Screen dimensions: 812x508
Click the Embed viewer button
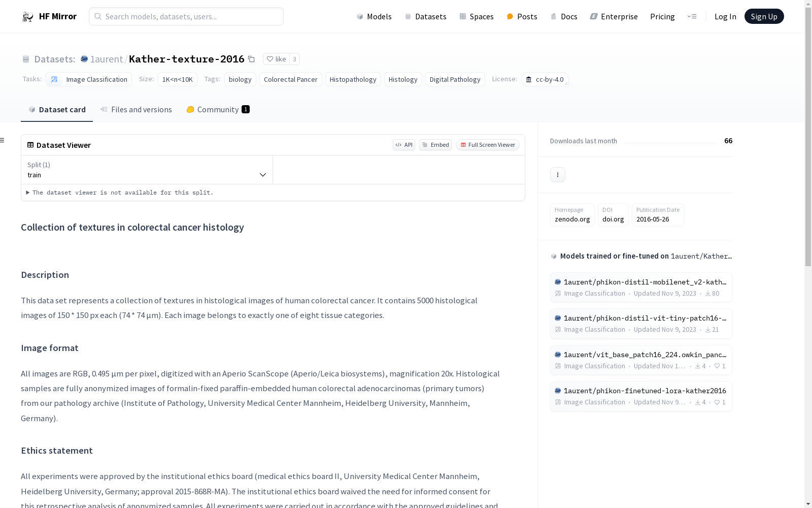click(435, 145)
